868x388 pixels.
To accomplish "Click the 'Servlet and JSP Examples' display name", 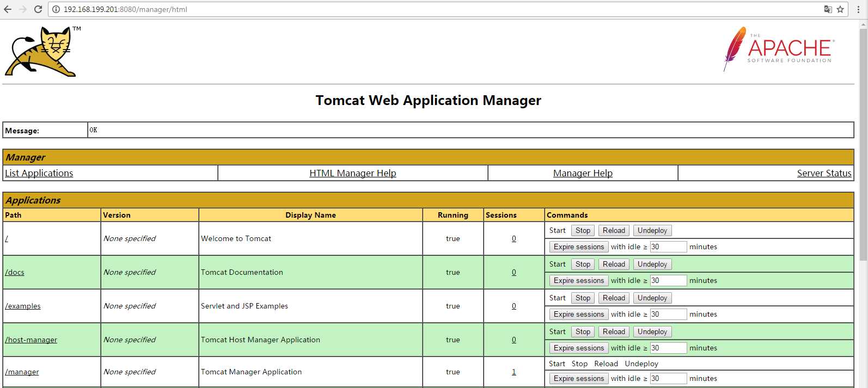I will [244, 306].
